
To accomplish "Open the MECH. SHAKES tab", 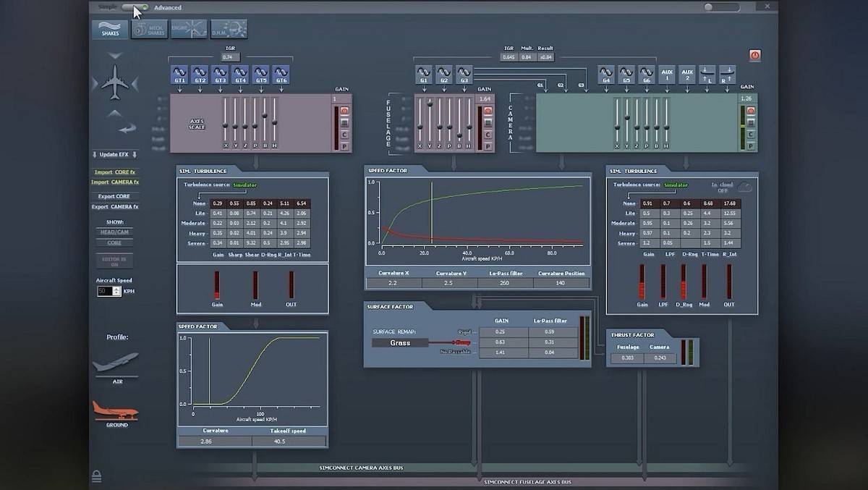I will [x=149, y=29].
